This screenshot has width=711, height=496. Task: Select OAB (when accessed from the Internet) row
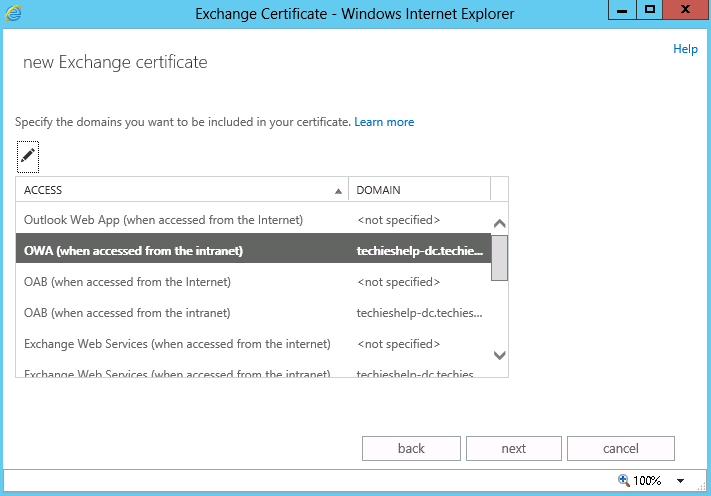pos(253,282)
